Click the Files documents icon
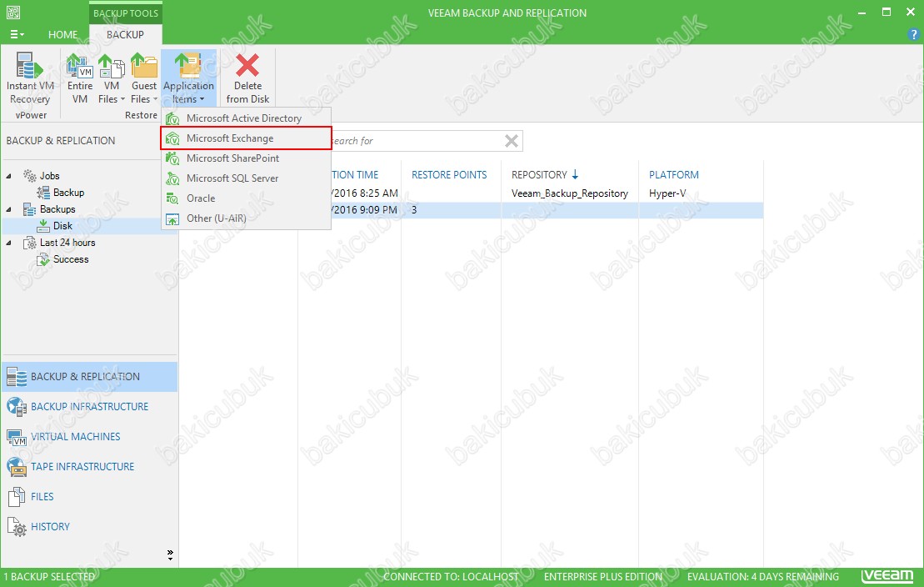This screenshot has height=587, width=924. 17,497
